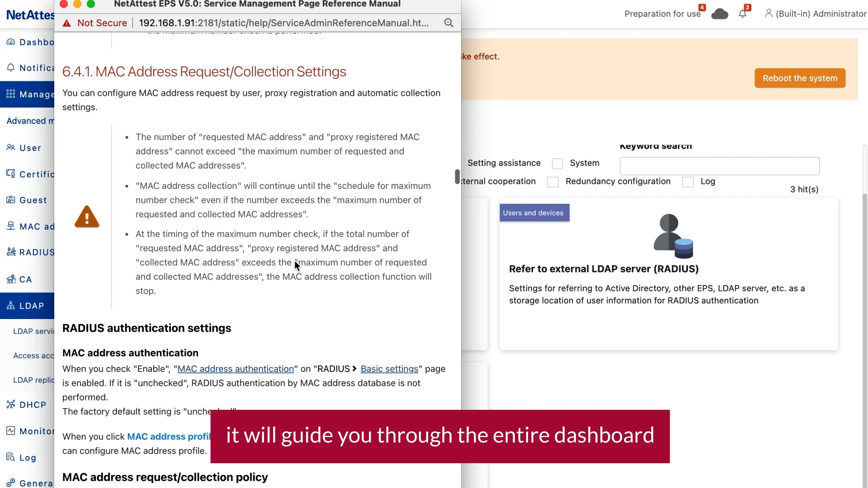Open the (Built-in) Administrator user menu
868x488 pixels.
815,14
